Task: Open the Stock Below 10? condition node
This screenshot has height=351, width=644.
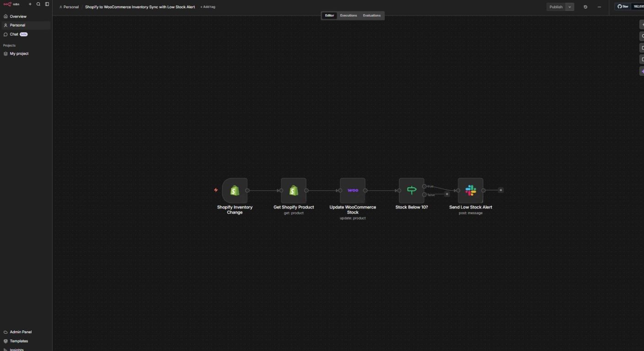Action: click(411, 190)
